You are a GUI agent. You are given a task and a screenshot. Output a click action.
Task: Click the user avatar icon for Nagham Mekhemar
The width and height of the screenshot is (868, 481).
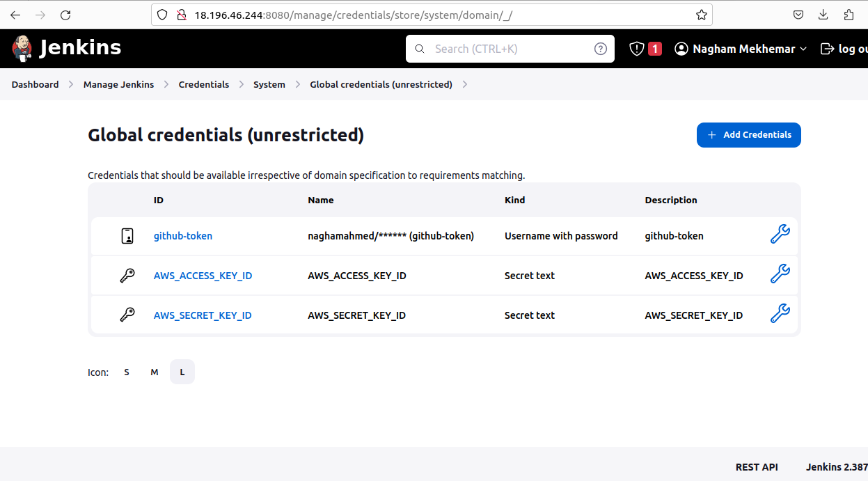(x=681, y=49)
